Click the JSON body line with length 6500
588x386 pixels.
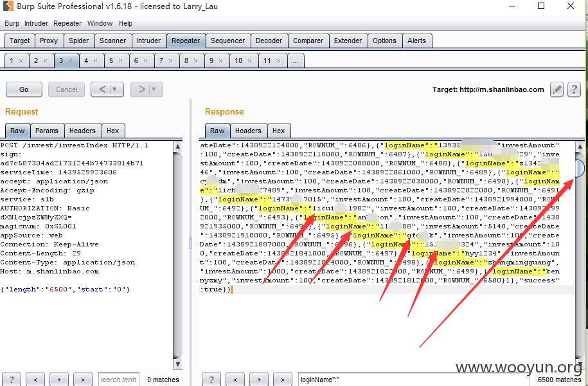[x=66, y=289]
